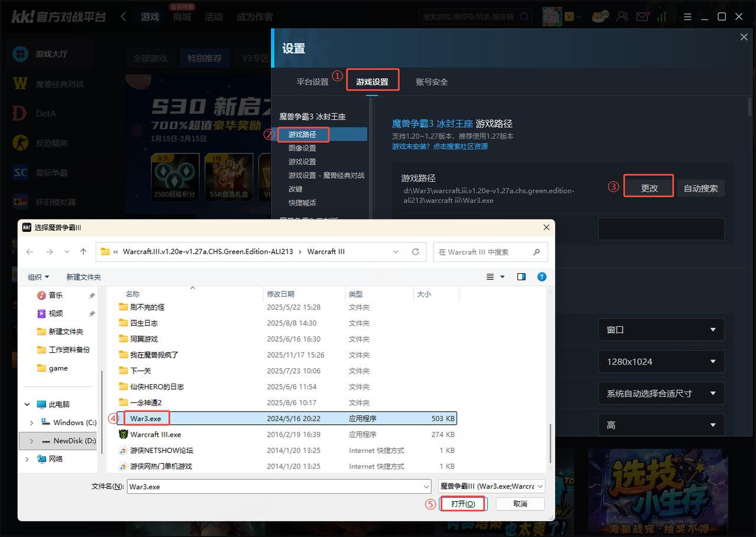Screen dimensions: 756x537
Task: Open the file type filter dropdown
Action: 491,486
